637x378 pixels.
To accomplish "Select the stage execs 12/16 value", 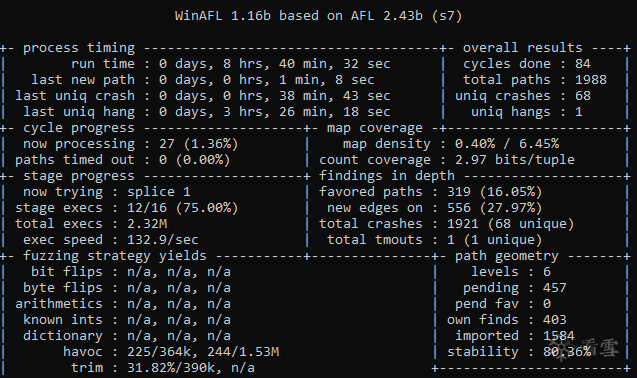I will (182, 208).
